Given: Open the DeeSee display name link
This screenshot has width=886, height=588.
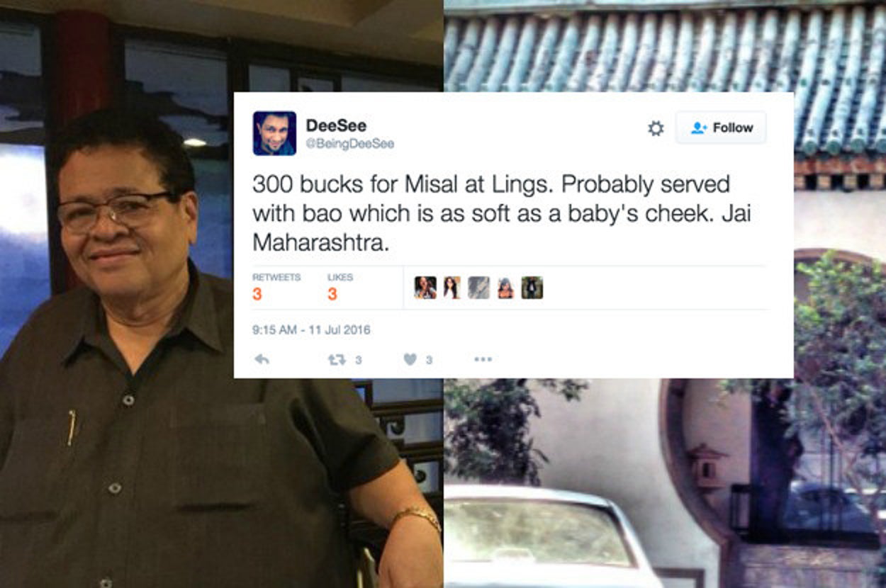Looking at the screenshot, I should pos(336,125).
